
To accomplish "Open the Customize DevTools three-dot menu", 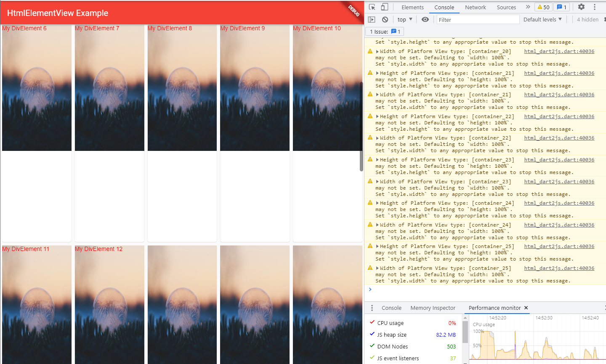I will coord(594,7).
